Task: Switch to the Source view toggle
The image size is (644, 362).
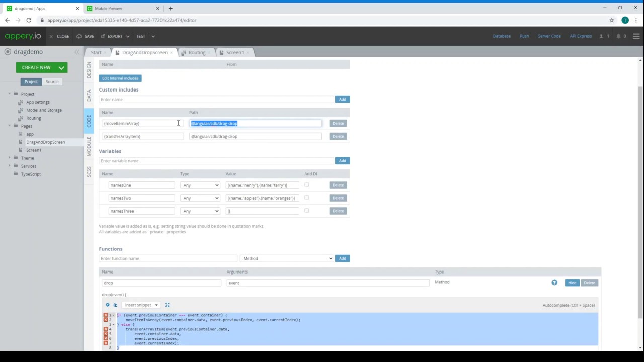Action: pyautogui.click(x=52, y=82)
